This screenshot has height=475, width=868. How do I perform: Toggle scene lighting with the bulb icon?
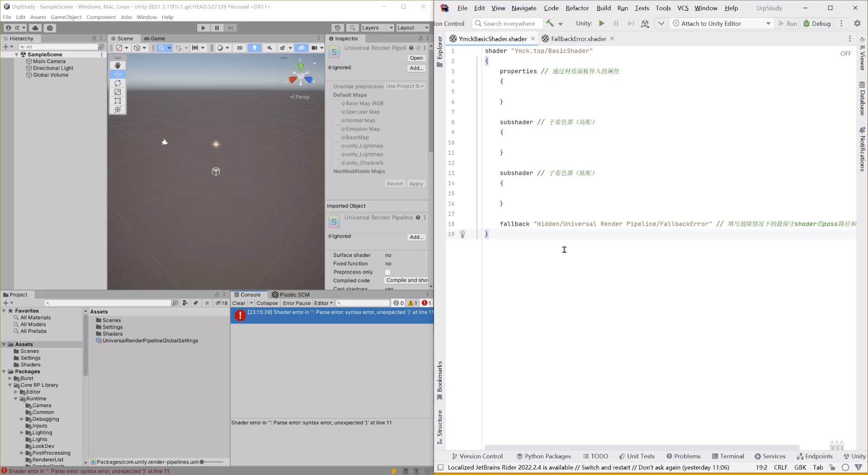click(x=255, y=48)
